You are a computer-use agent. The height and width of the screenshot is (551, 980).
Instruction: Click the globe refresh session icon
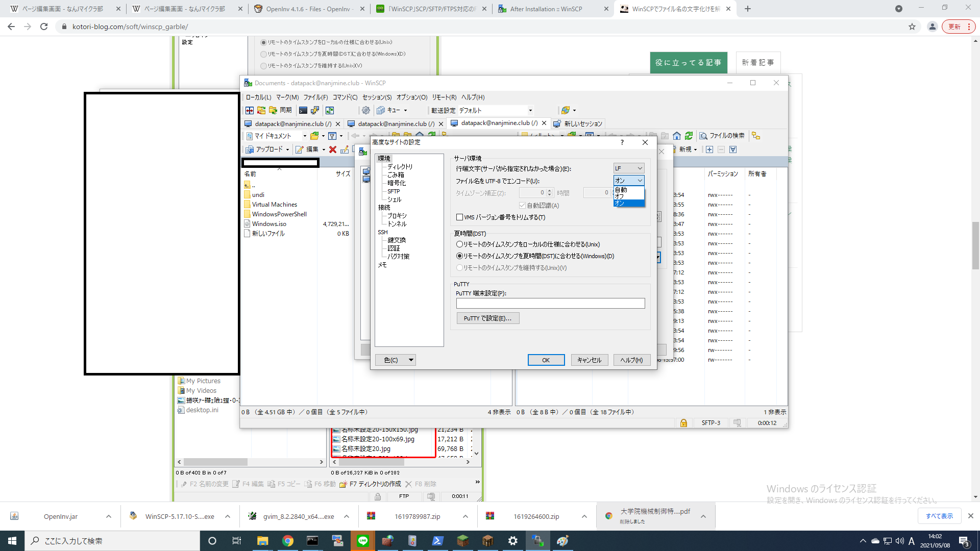[x=565, y=110]
